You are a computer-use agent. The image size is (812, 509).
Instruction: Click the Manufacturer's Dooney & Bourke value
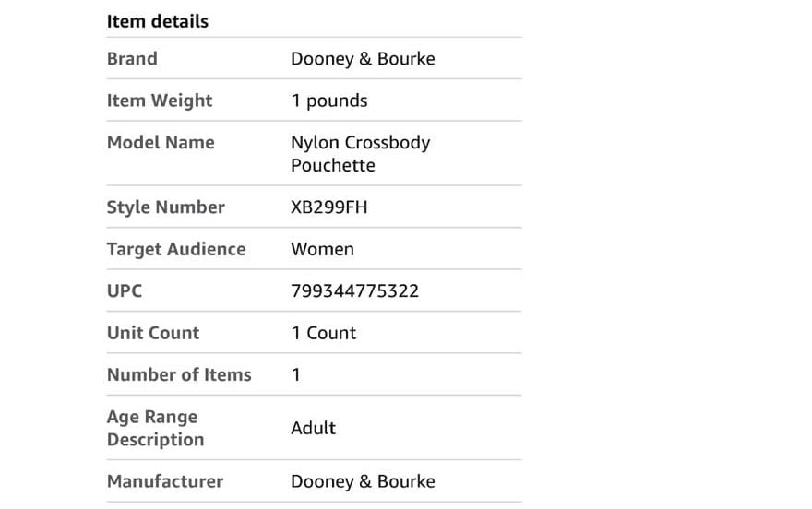click(x=363, y=481)
